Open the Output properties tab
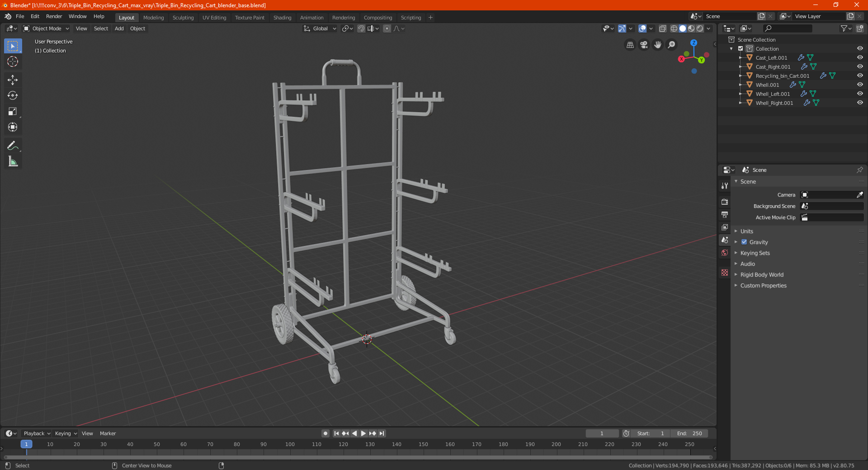This screenshot has width=868, height=470. pyautogui.click(x=725, y=214)
